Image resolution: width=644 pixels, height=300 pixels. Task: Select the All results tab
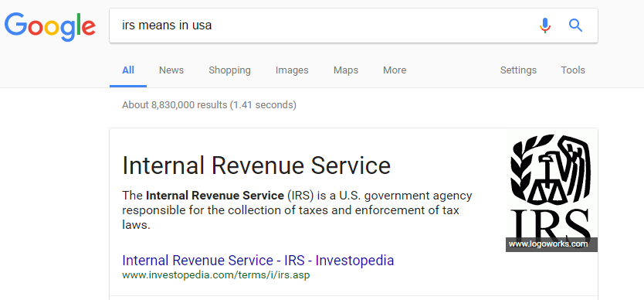point(128,70)
